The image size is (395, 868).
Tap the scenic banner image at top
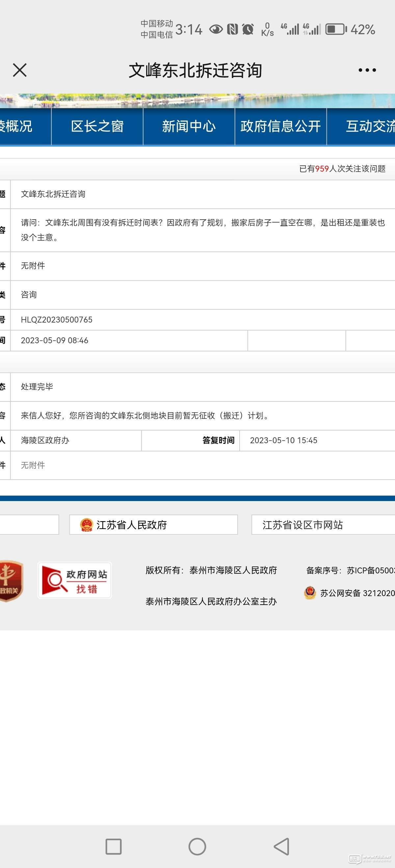click(x=197, y=101)
